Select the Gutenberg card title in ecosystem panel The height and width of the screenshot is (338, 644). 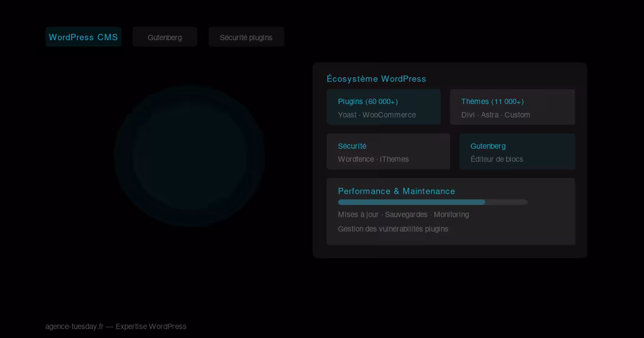pos(488,146)
